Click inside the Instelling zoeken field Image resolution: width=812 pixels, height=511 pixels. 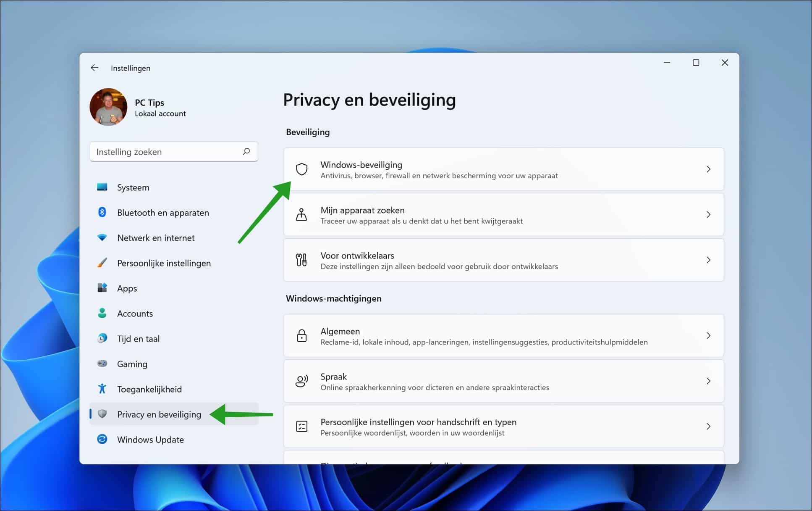(x=160, y=152)
